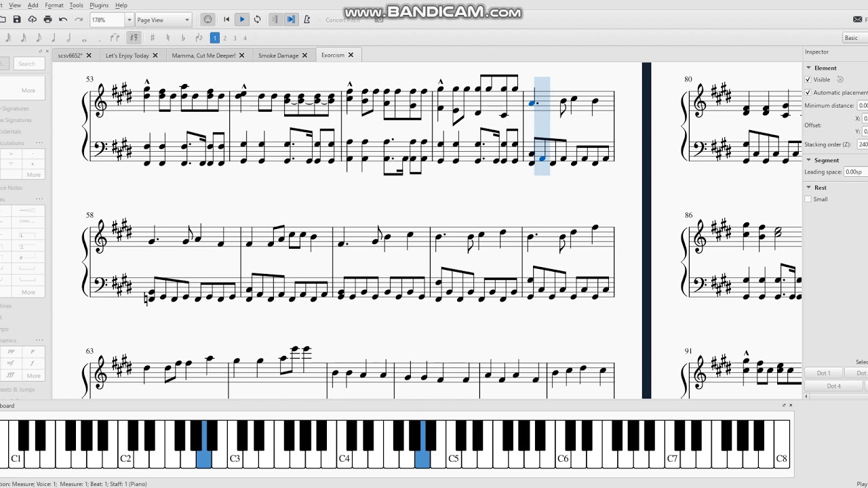Toggle Automatic placement checkbox

click(x=808, y=92)
